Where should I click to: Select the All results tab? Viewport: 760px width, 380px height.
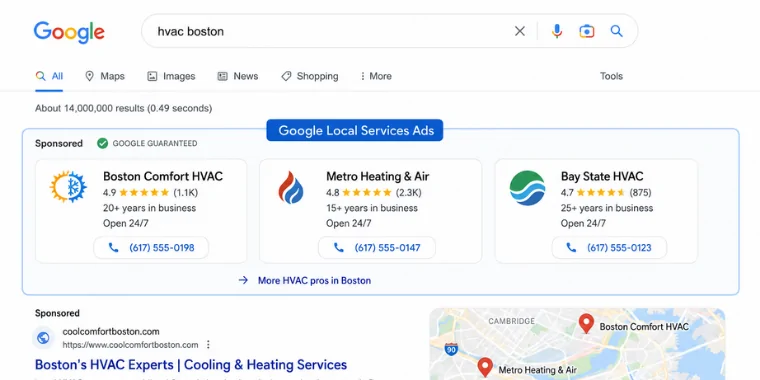[x=49, y=76]
